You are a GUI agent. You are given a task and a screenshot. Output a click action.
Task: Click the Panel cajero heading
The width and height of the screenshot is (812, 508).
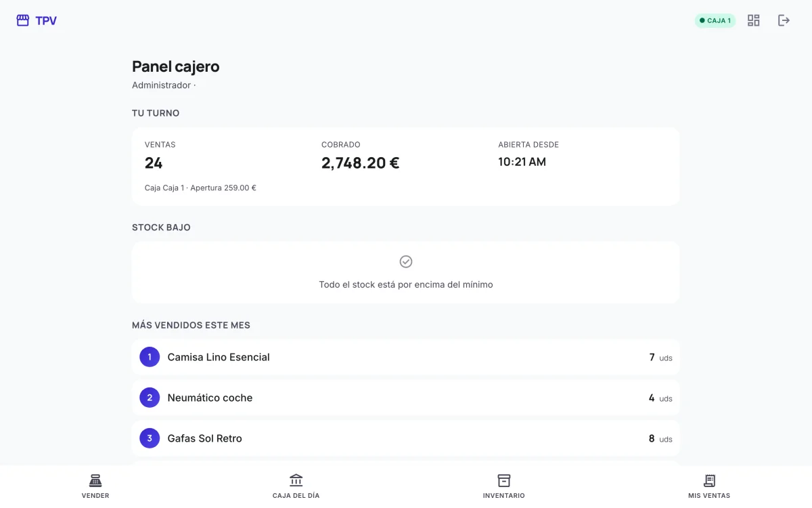pyautogui.click(x=176, y=66)
